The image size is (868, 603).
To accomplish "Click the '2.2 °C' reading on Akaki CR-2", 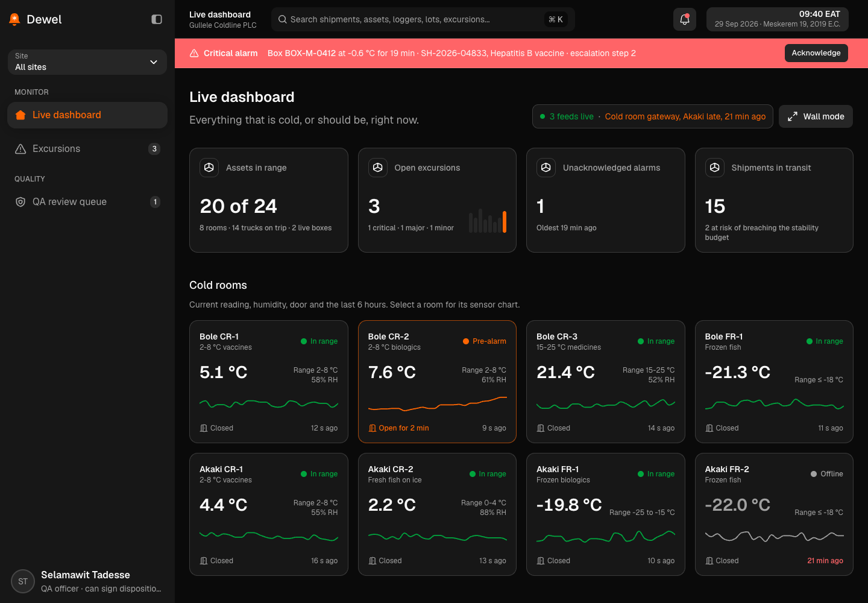I will pos(392,505).
